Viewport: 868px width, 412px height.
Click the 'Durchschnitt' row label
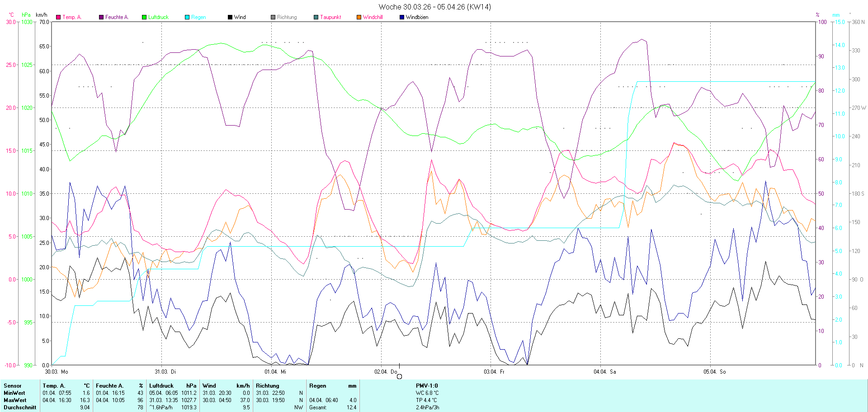pos(20,407)
